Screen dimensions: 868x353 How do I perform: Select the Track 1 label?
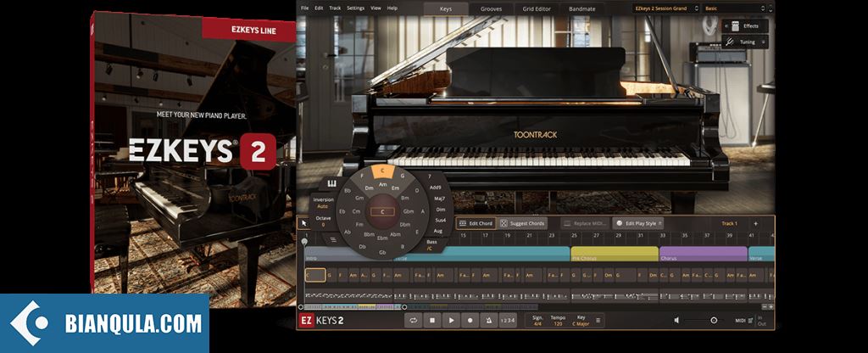click(x=729, y=223)
